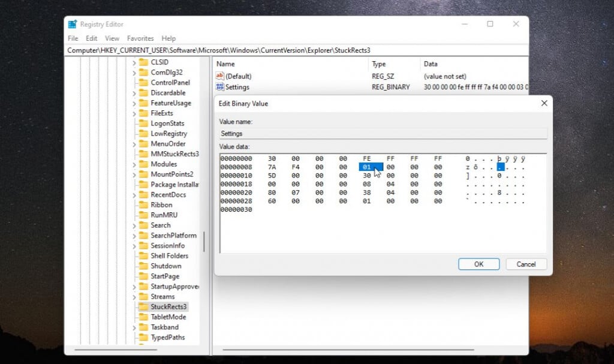Click the 80 byte in row 00000020

click(x=272, y=192)
